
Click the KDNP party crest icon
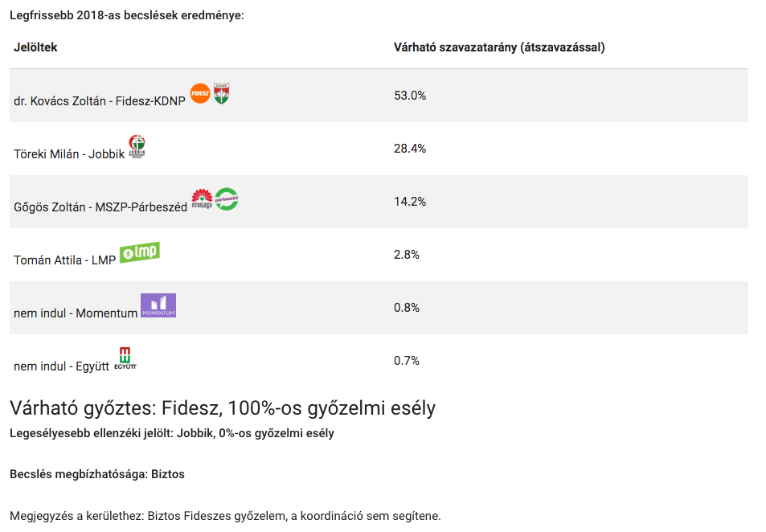[x=222, y=93]
